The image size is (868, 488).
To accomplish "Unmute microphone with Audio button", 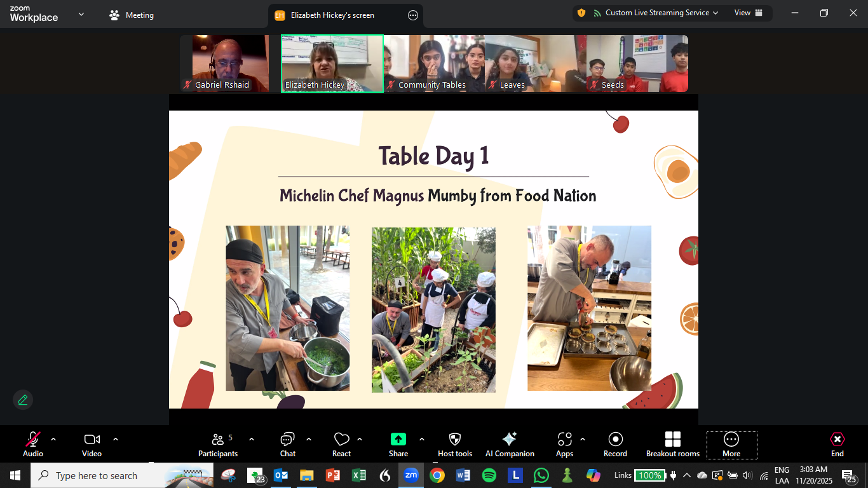I will tap(33, 444).
